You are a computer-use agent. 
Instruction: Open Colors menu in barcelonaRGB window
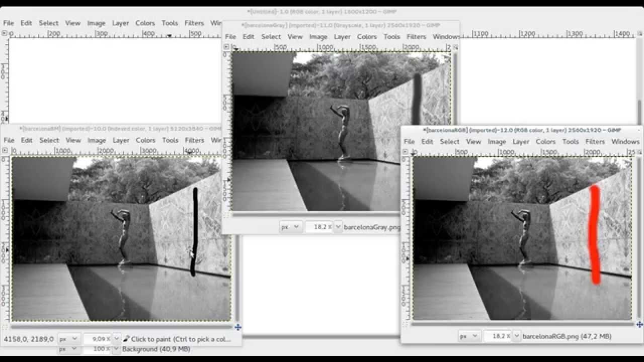tap(545, 142)
